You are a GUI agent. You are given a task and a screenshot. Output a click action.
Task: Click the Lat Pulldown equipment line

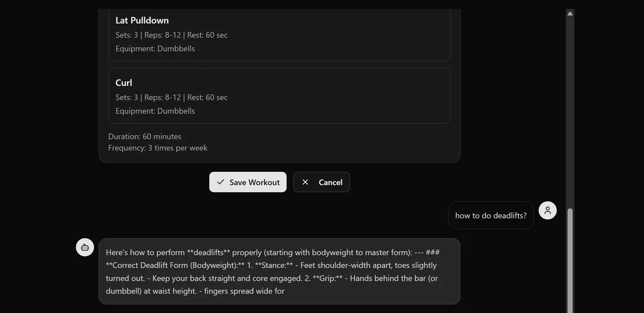pyautogui.click(x=155, y=48)
